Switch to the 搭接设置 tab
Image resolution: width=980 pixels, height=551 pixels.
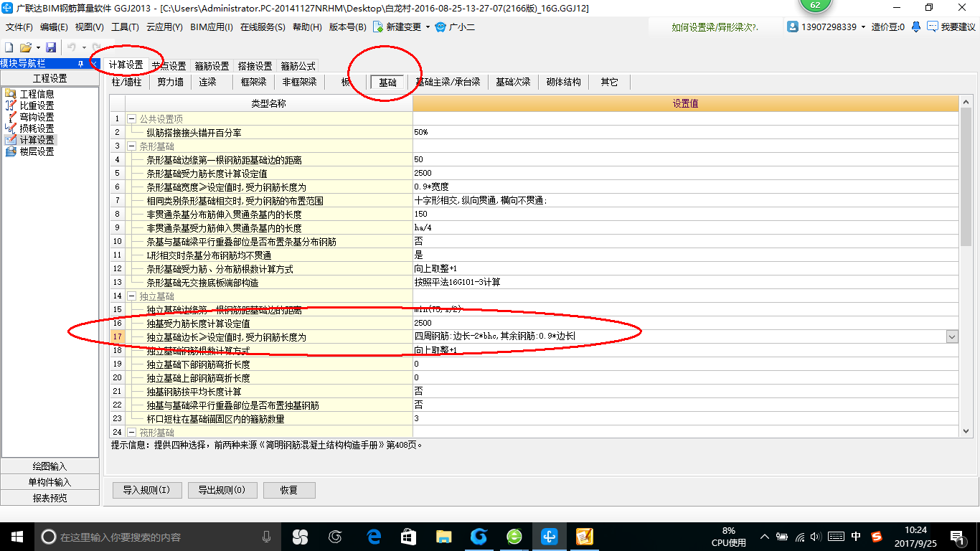click(x=255, y=66)
